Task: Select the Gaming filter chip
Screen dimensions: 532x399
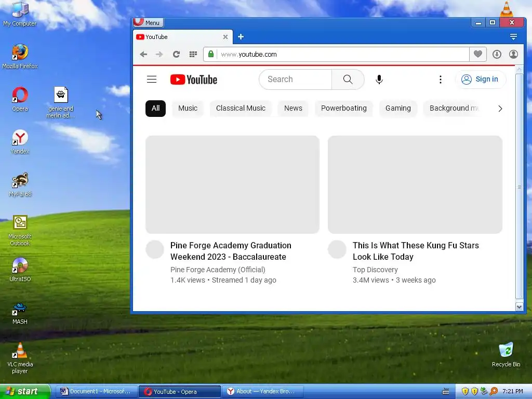Action: point(398,108)
